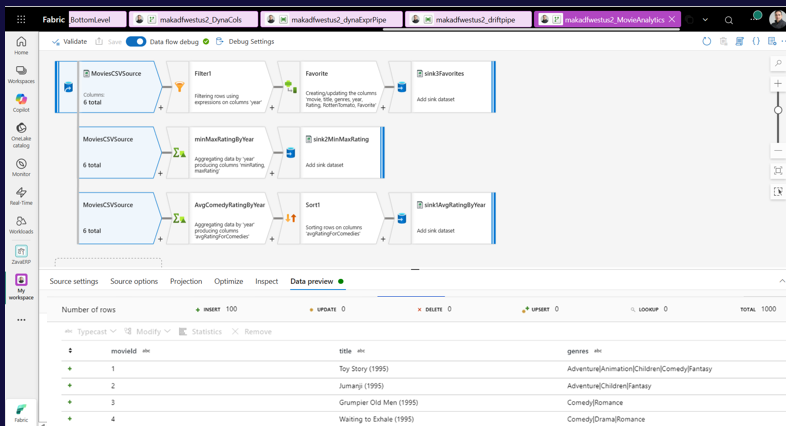Open the Fabric app launcher grid

click(x=21, y=20)
